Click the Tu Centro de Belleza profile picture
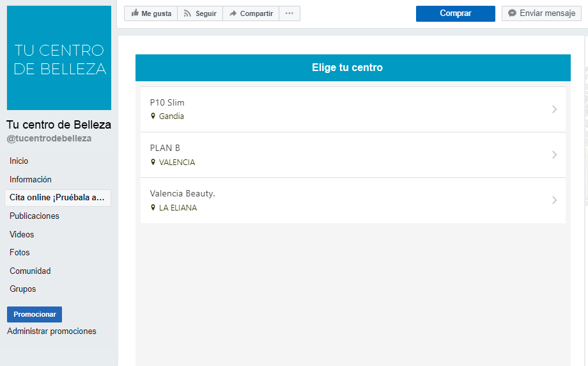The height and width of the screenshot is (366, 588). (59, 58)
